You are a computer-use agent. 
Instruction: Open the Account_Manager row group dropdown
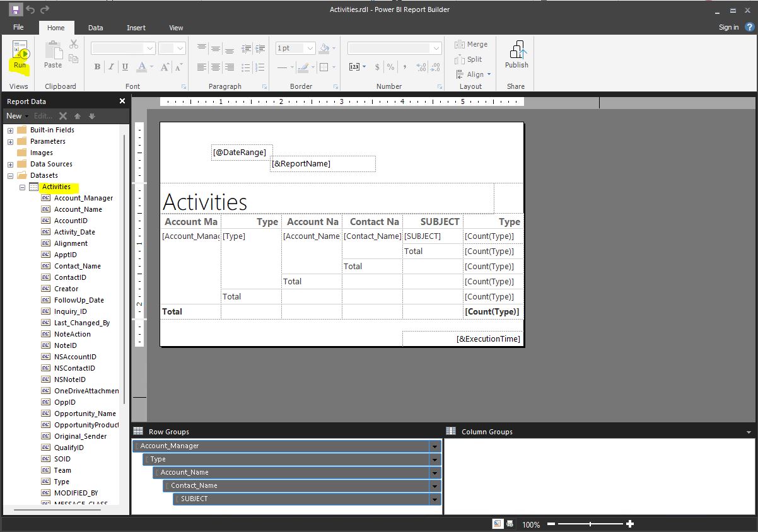[x=434, y=446]
